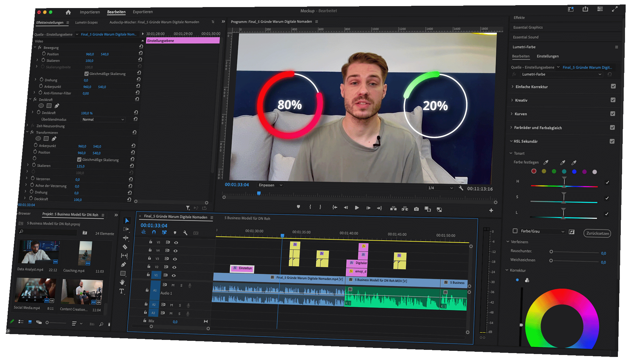Image resolution: width=634 pixels, height=364 pixels.
Task: Open the Einpassen zoom dropdown
Action: tap(270, 185)
